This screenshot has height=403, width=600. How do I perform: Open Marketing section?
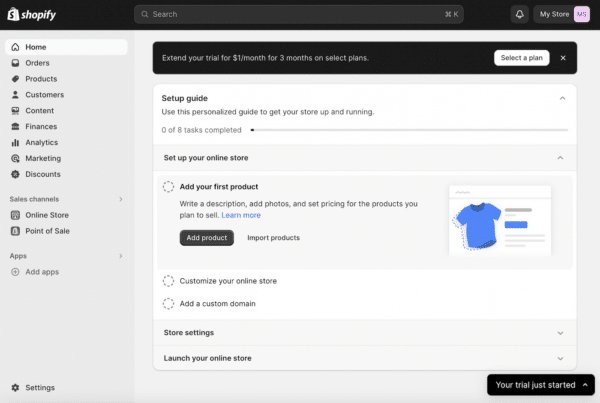point(67,158)
